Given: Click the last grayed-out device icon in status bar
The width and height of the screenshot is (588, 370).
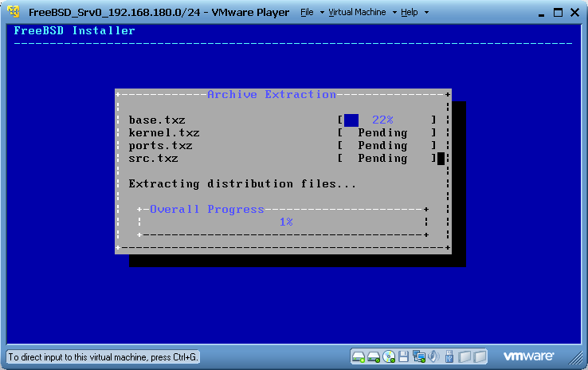Looking at the screenshot, I should [x=480, y=356].
